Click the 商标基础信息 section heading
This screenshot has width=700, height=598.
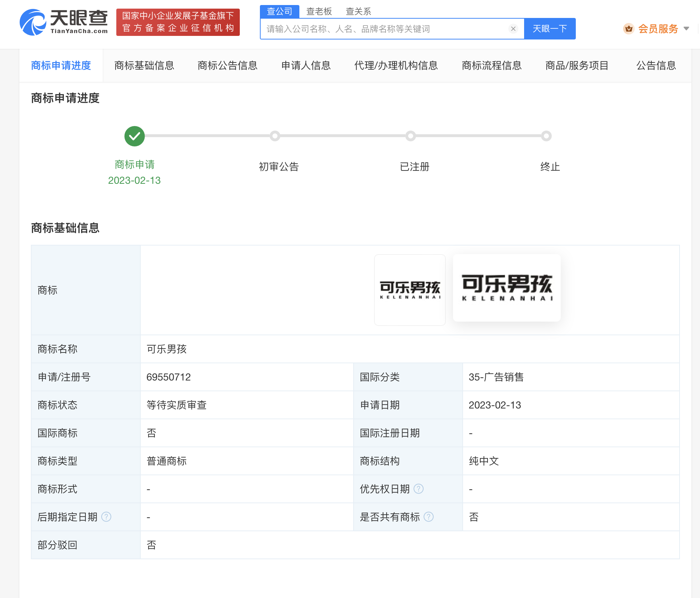[65, 228]
